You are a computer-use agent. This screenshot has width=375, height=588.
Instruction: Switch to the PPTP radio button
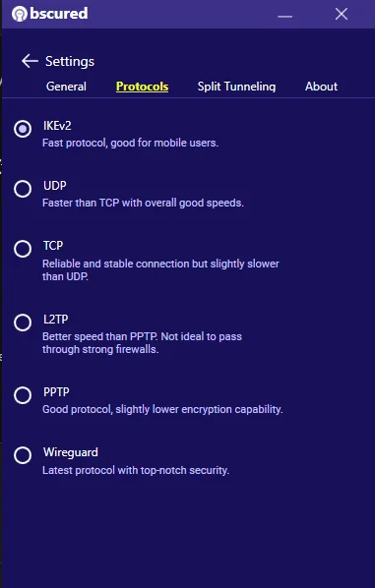pyautogui.click(x=23, y=395)
